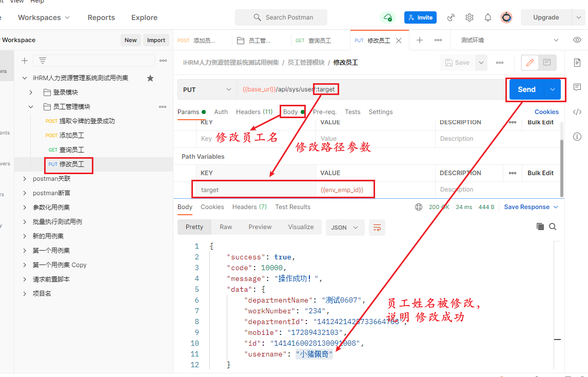Viewport: 588px width, 377px height.
Task: Open 员工管理模块 folder ellipsis options
Action: tap(163, 107)
